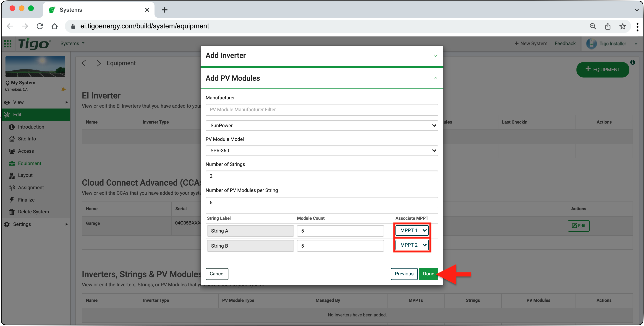Click the Number of Strings field
Image resolution: width=644 pixels, height=326 pixels.
(322, 176)
